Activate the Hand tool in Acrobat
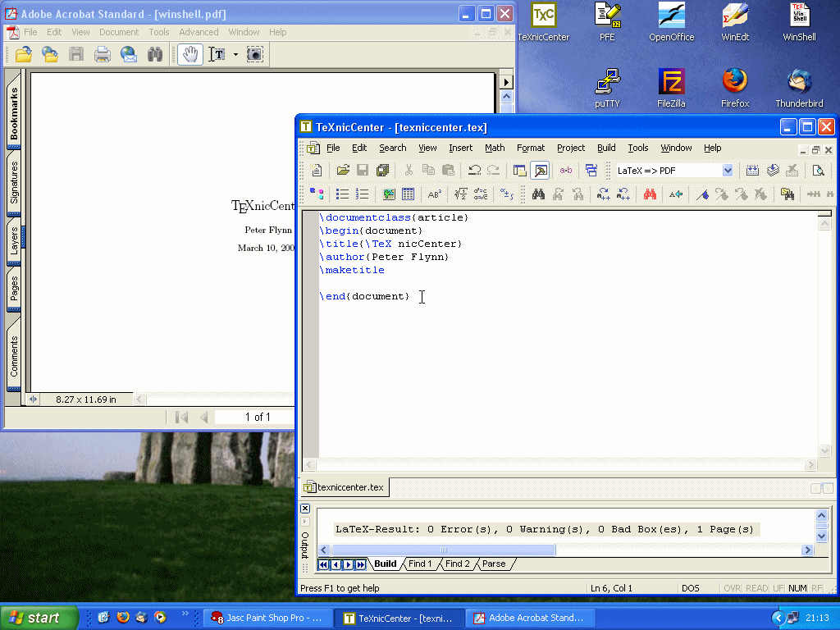 pyautogui.click(x=190, y=55)
